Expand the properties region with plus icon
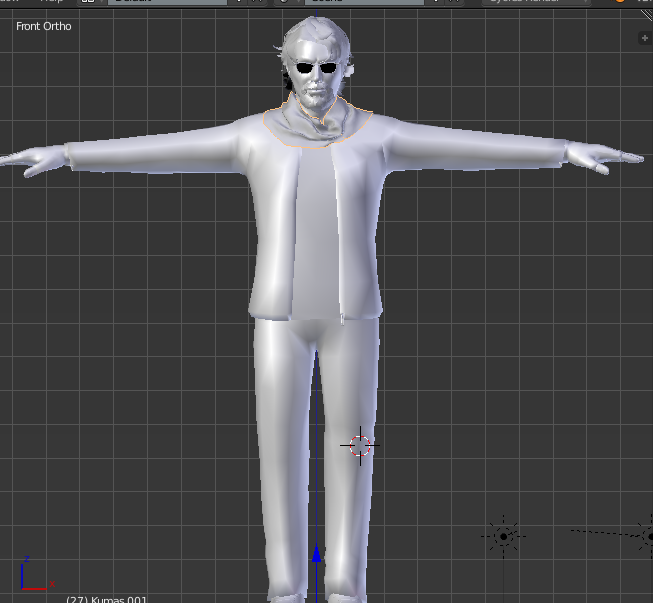Screen dimensions: 653x603 [x=645, y=38]
